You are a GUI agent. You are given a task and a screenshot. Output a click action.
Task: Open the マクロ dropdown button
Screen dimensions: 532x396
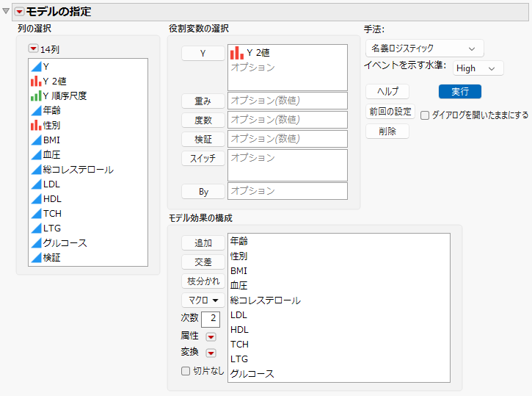click(x=203, y=300)
